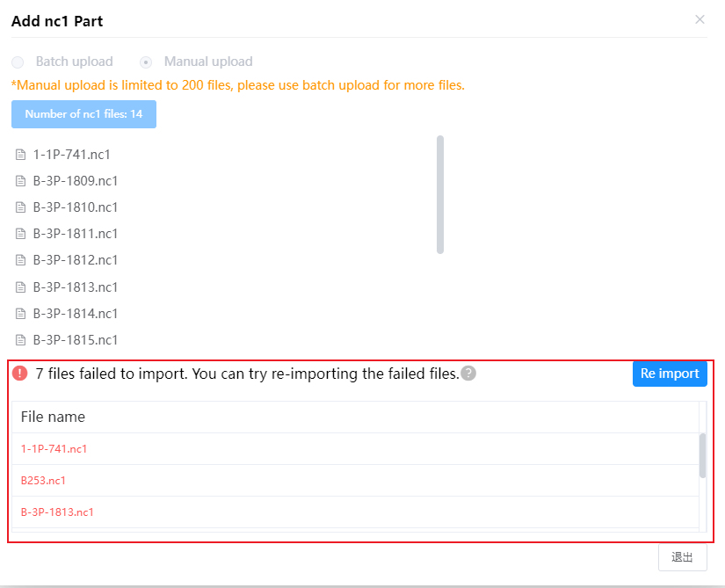Click the document icon next to B-3P-1812.nc1

tap(20, 260)
